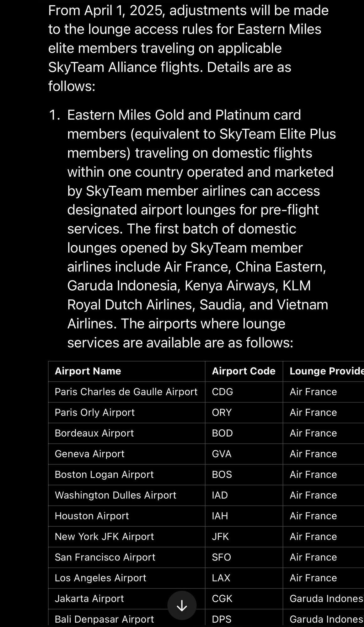This screenshot has height=627, width=364.
Task: Click the Airport Name column header
Action: pos(88,371)
